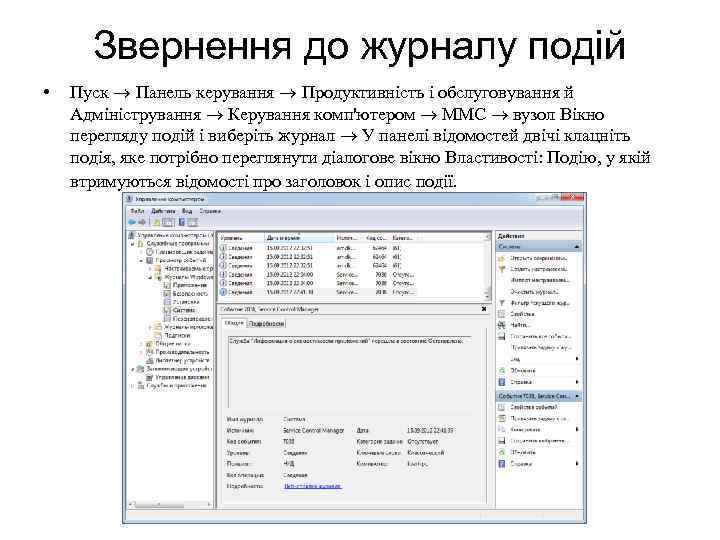Click the Планировщик заданий clock icon
The width and height of the screenshot is (720, 540).
coord(150,252)
